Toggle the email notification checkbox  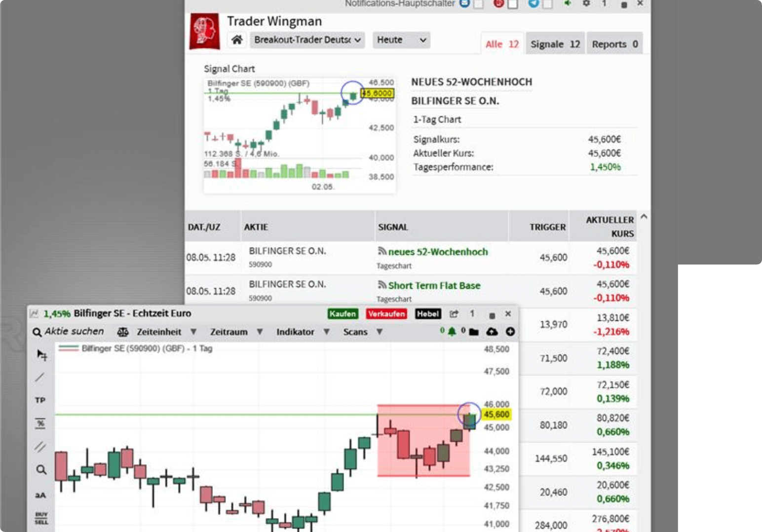[x=478, y=4]
